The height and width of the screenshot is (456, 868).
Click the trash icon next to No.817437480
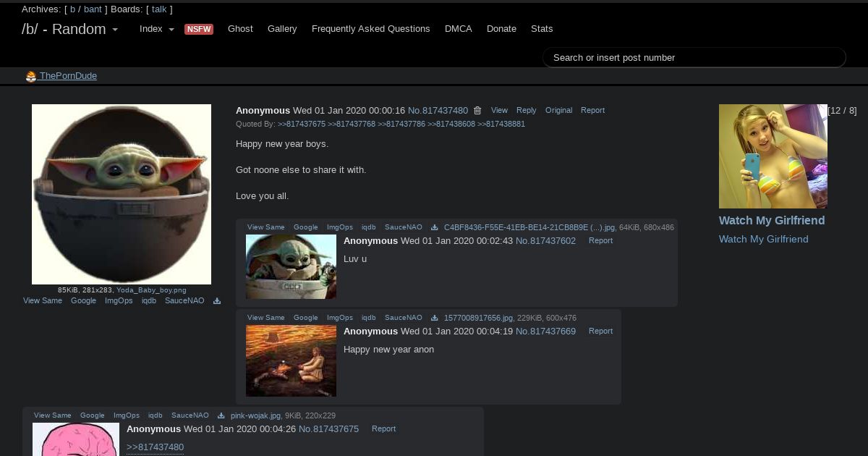coord(477,111)
